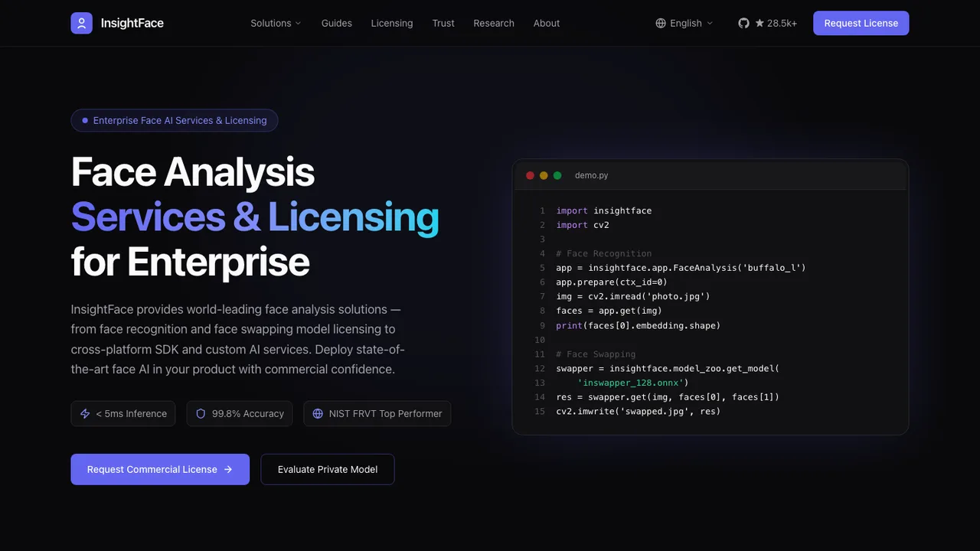
Task: Click the 'for Enterprise' headline text
Action: (191, 262)
